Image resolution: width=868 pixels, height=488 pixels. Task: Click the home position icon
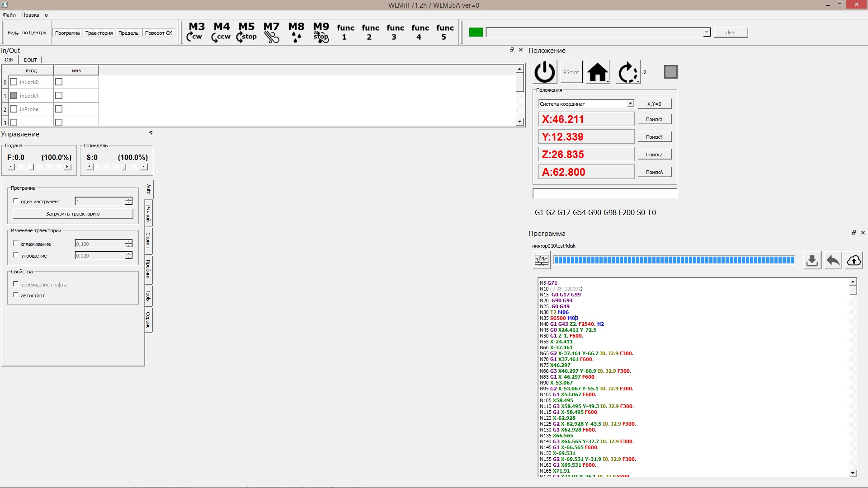click(598, 72)
